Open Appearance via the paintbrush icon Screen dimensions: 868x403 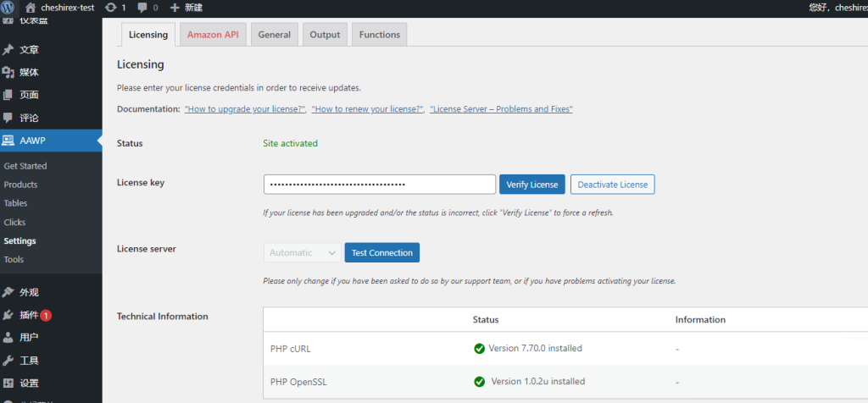(x=8, y=292)
